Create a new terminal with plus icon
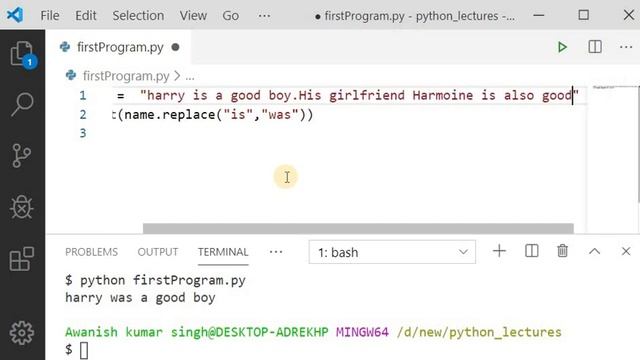640x360 pixels. click(499, 251)
